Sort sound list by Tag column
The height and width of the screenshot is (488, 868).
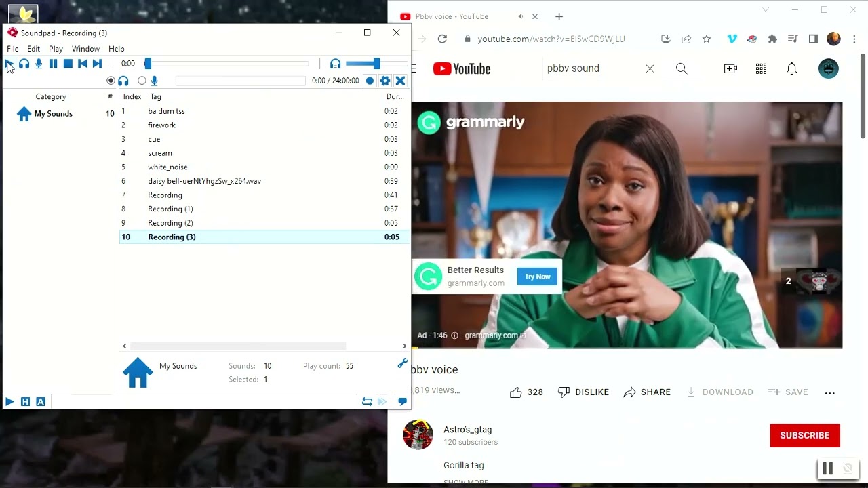(155, 96)
